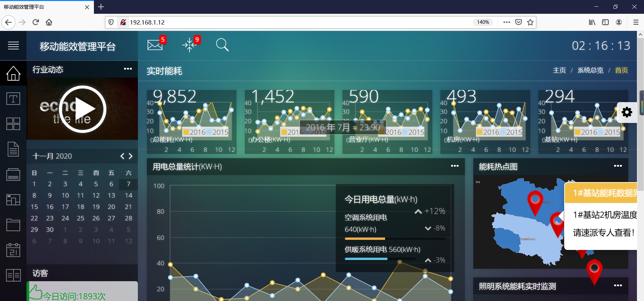Show tracking protection shield in address bar

pyautogui.click(x=111, y=22)
